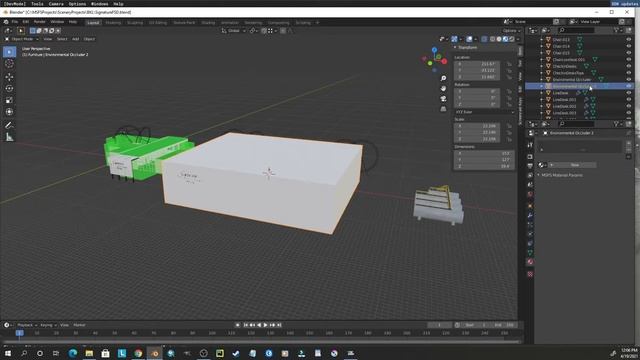Open the Texture properties tab
The image size is (640, 360).
point(530,274)
